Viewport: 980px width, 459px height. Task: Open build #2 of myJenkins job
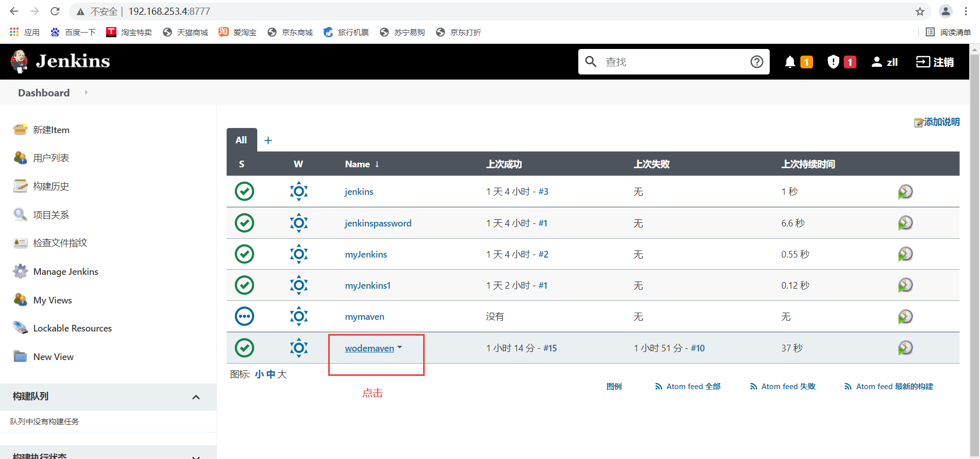543,254
